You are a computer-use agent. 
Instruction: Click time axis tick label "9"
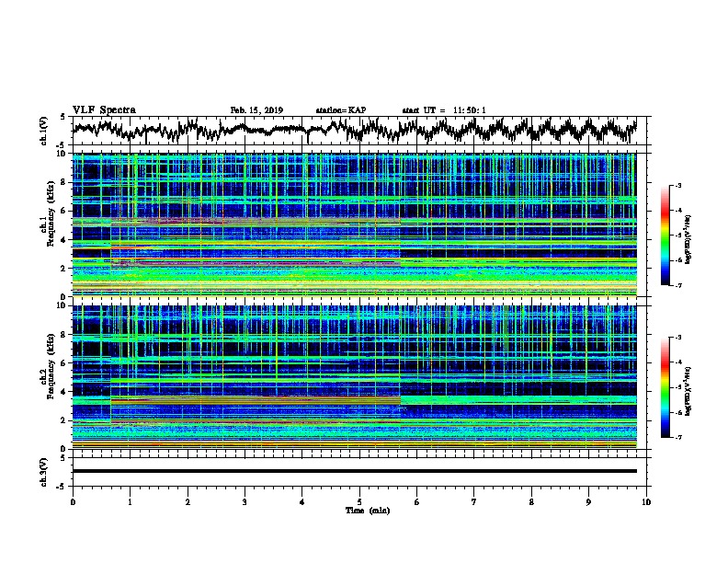tap(588, 502)
